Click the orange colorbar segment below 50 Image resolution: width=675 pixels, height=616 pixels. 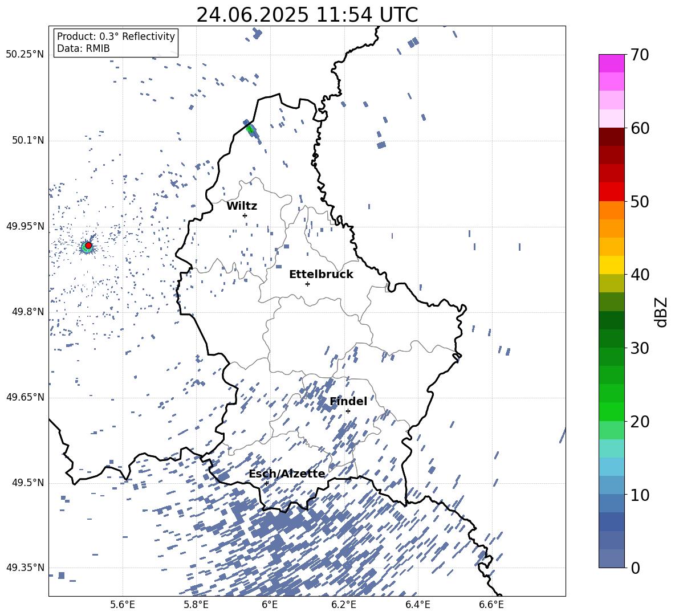(611, 210)
